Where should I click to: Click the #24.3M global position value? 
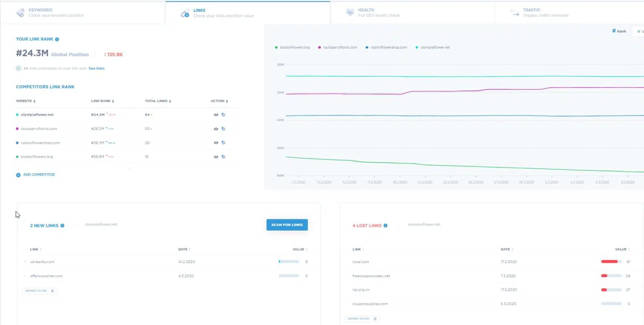pos(32,54)
